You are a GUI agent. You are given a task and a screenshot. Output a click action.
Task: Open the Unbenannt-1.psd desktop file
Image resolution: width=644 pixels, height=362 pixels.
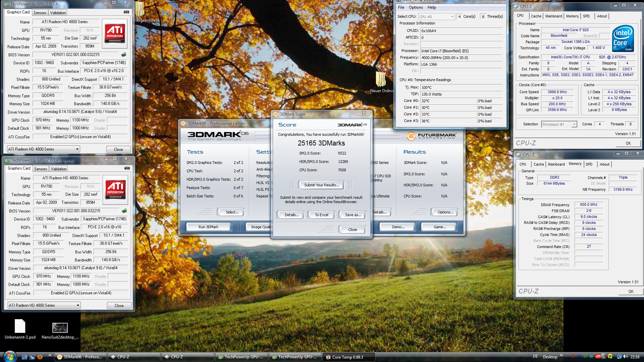[x=20, y=327]
